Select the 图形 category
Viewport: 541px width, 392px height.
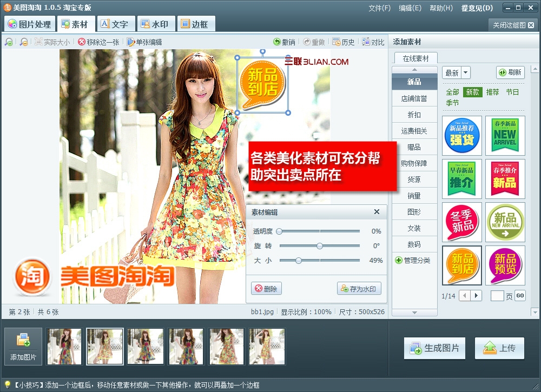[x=414, y=212]
